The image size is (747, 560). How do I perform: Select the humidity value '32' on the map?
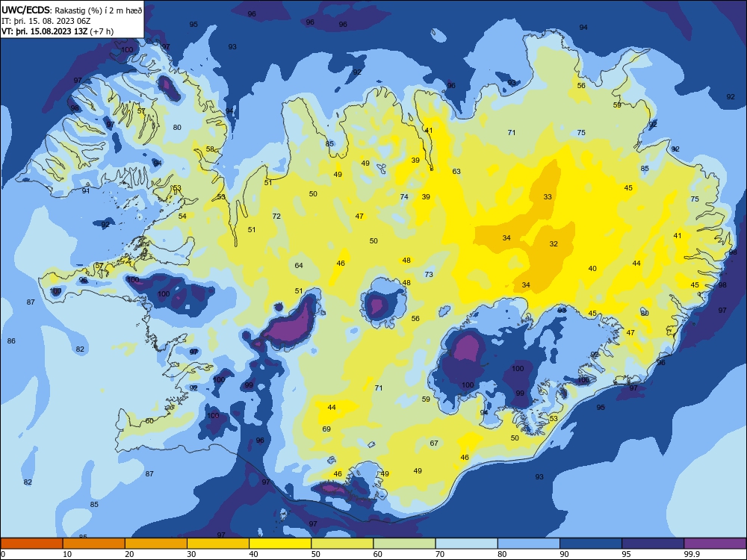(x=553, y=244)
